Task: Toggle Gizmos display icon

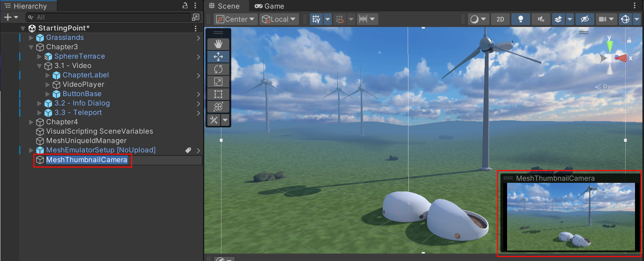Action: coord(625,19)
